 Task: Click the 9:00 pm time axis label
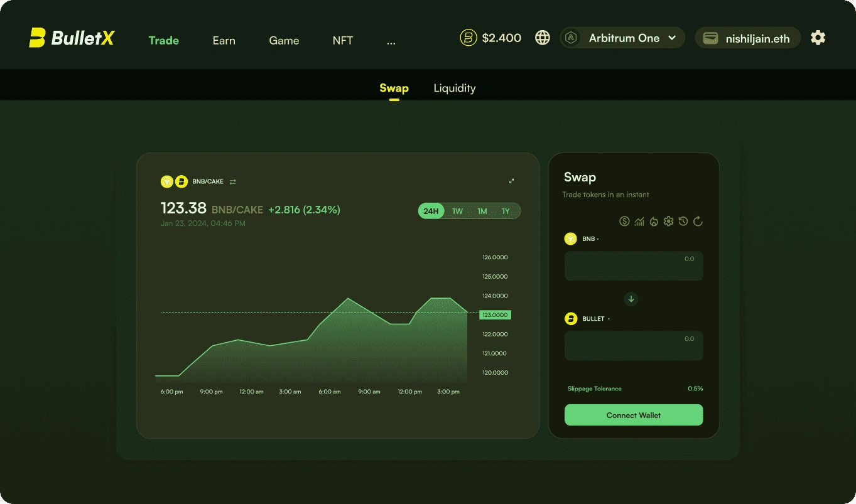pos(211,392)
